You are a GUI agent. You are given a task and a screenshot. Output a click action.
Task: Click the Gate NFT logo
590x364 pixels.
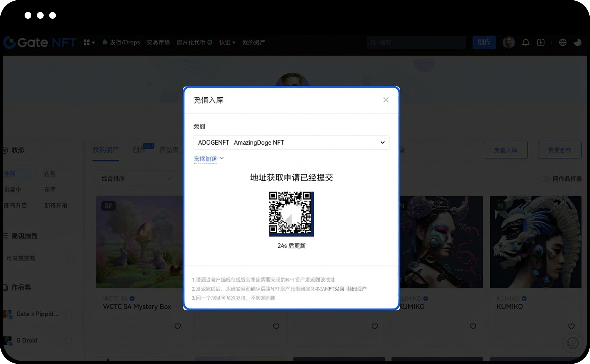(39, 42)
